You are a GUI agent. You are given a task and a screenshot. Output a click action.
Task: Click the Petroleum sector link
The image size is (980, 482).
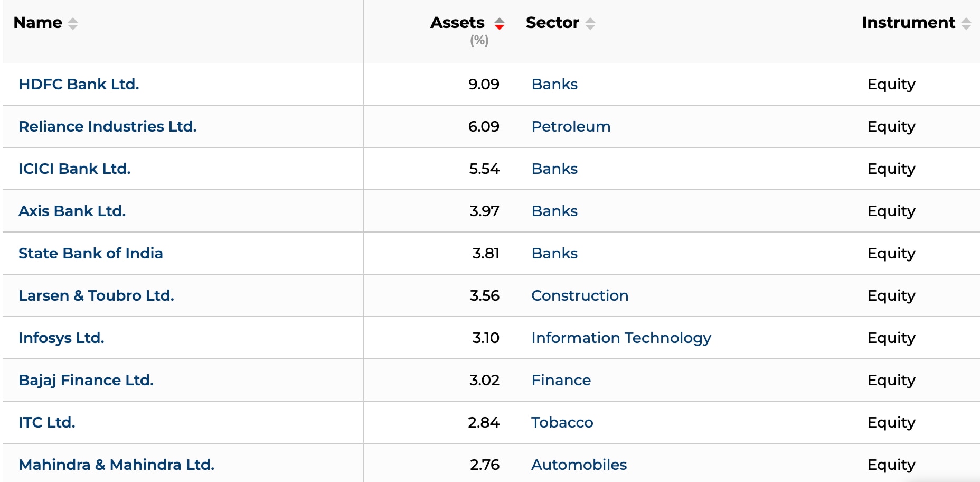[570, 127]
